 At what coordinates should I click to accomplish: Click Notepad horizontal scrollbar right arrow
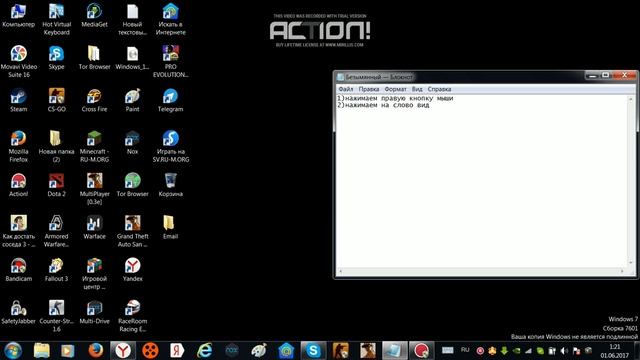622,271
